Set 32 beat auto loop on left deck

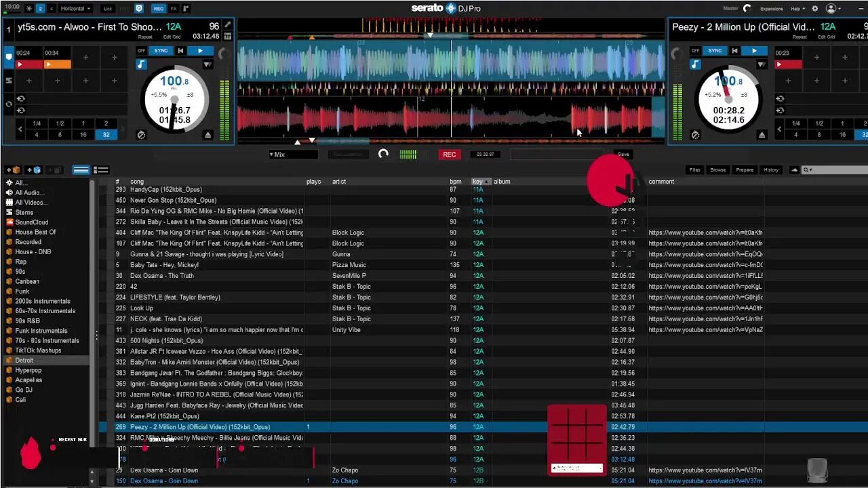coord(106,135)
